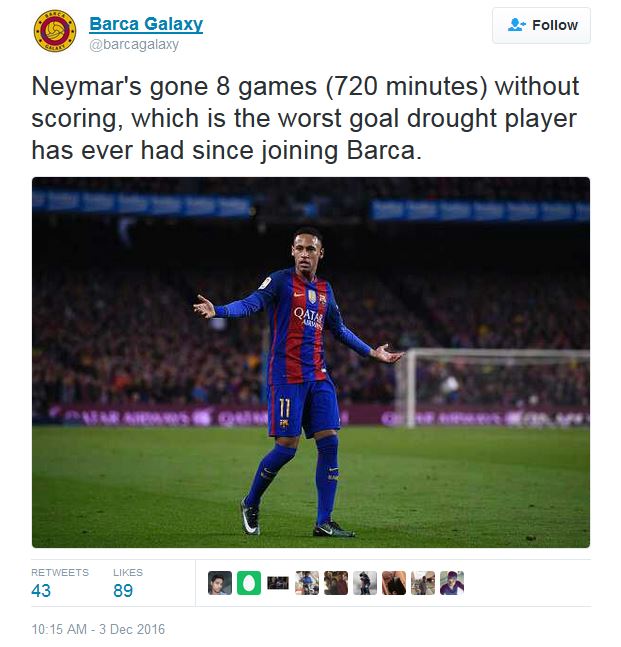The width and height of the screenshot is (621, 647).
Task: Click the LIKES label
Action: [128, 572]
